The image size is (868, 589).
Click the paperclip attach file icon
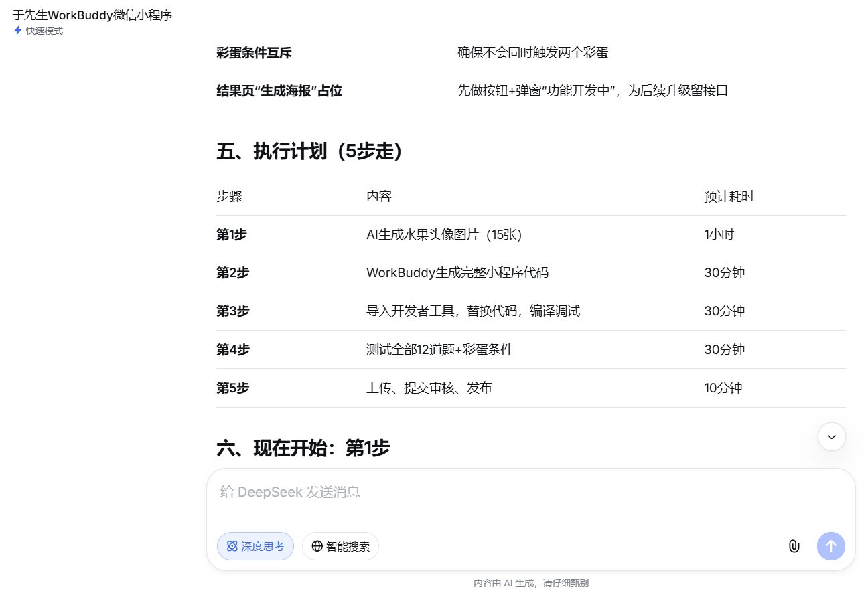tap(794, 546)
